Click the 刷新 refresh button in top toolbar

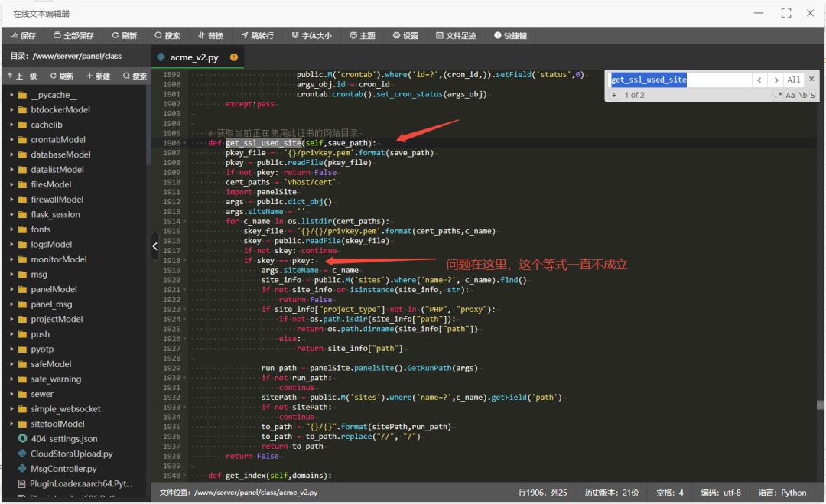[125, 36]
